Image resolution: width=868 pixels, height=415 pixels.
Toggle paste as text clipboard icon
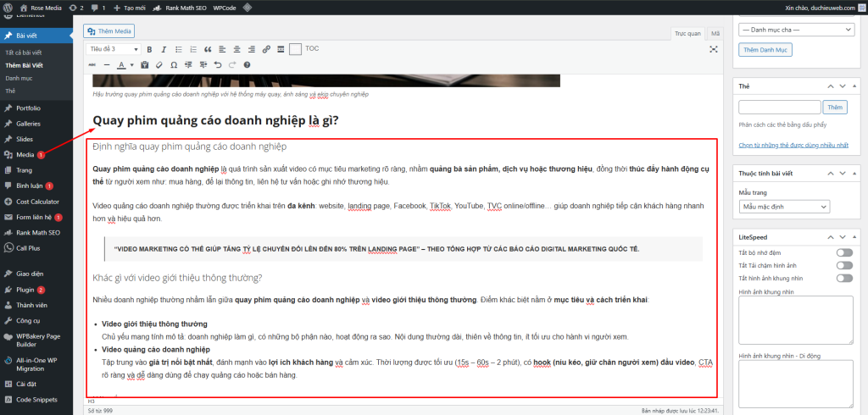(145, 64)
